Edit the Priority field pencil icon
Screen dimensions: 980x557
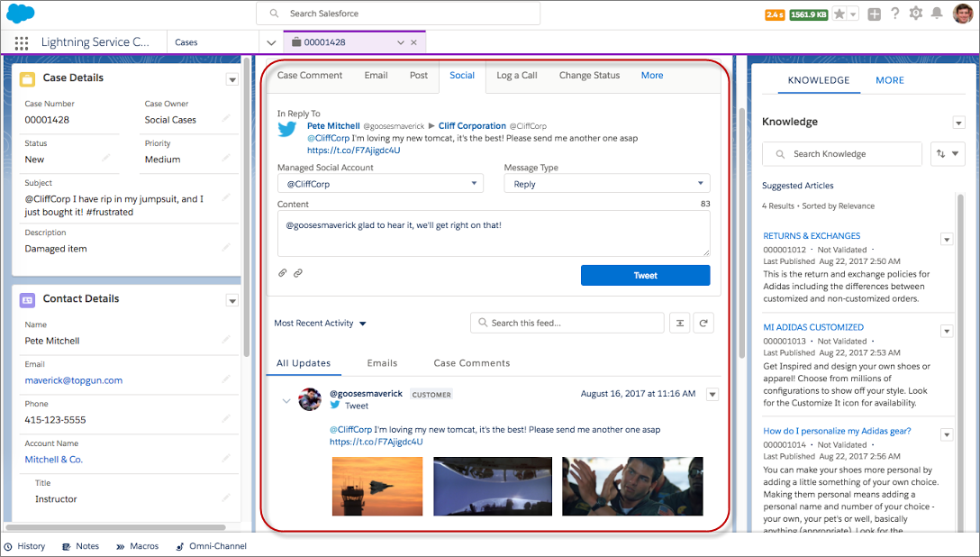point(226,157)
